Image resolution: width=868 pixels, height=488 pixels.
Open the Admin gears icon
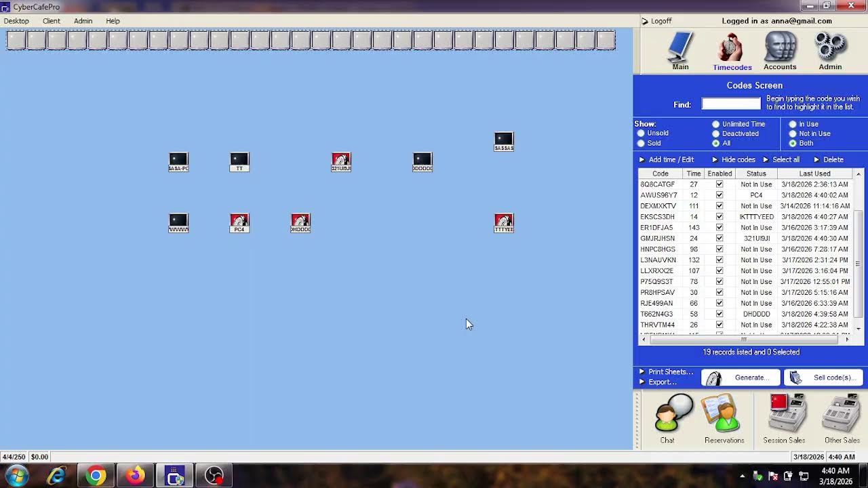click(830, 52)
